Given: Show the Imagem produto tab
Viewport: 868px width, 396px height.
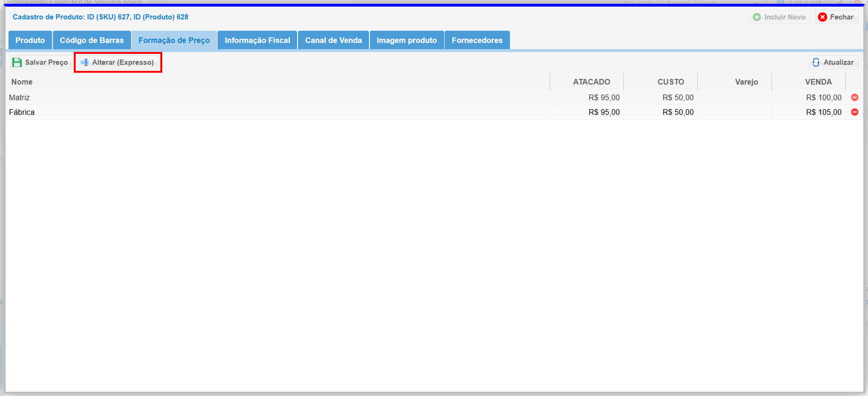Looking at the screenshot, I should pos(407,40).
